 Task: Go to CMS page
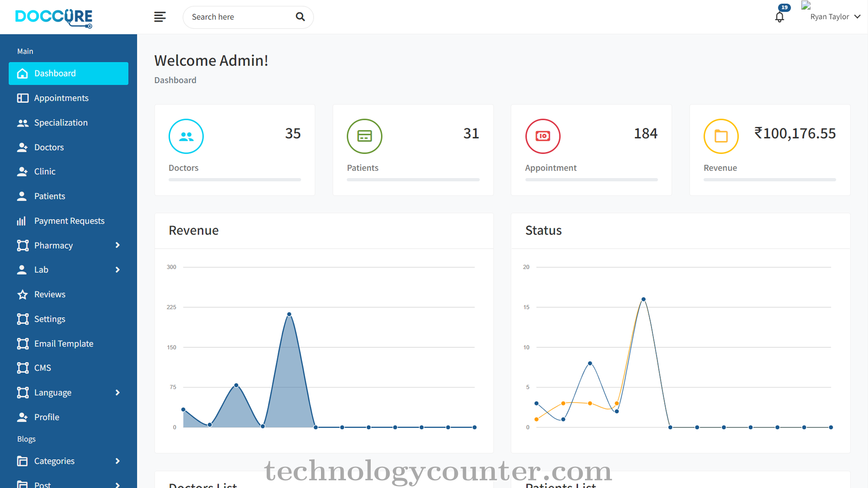coord(68,368)
